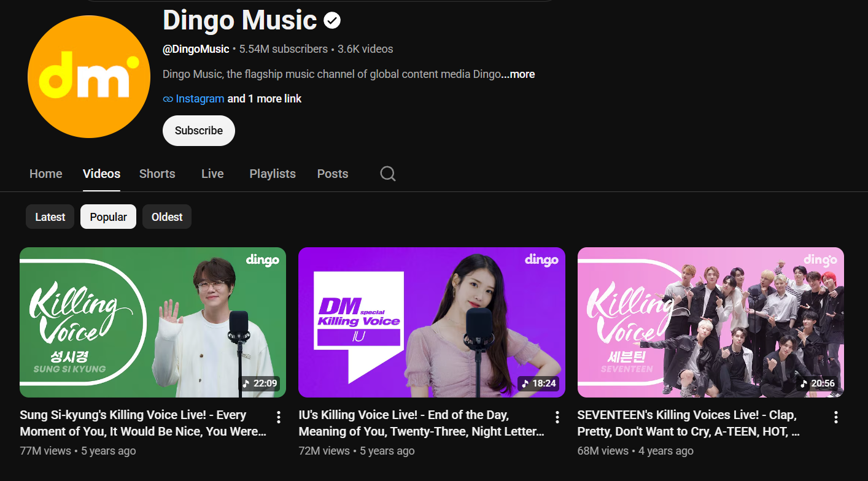Click the '72M views • 5 years ago' text
The width and height of the screenshot is (868, 481).
pyautogui.click(x=357, y=451)
